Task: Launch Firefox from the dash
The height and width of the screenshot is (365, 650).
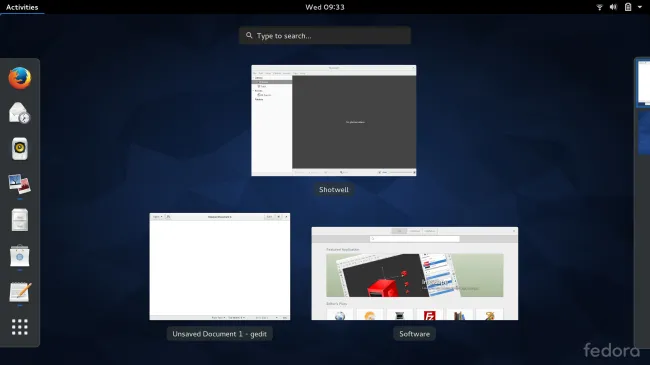Action: click(19, 78)
